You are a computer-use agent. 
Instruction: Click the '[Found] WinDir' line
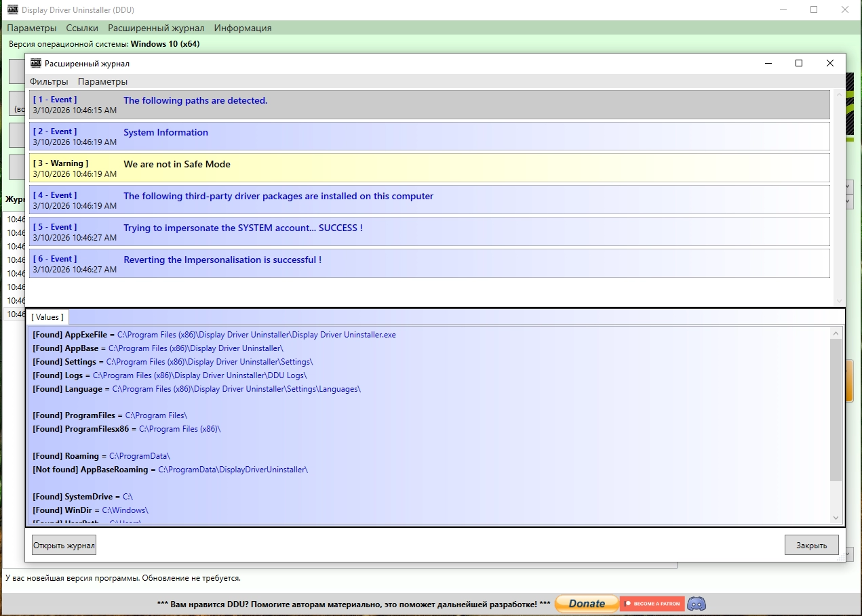click(x=90, y=510)
